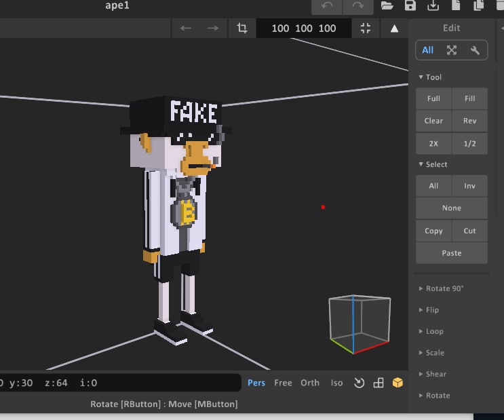Expand the Flip section
The image size is (504, 420).
(x=429, y=310)
